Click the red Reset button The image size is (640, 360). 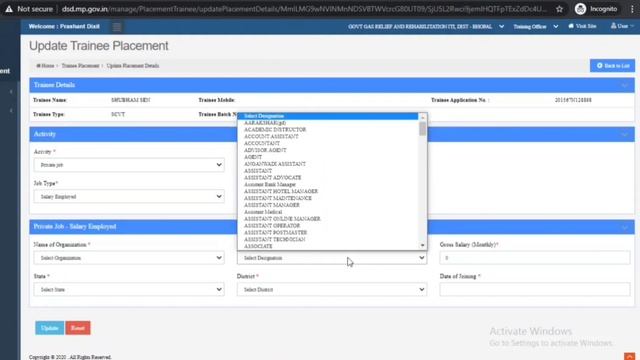pyautogui.click(x=78, y=328)
